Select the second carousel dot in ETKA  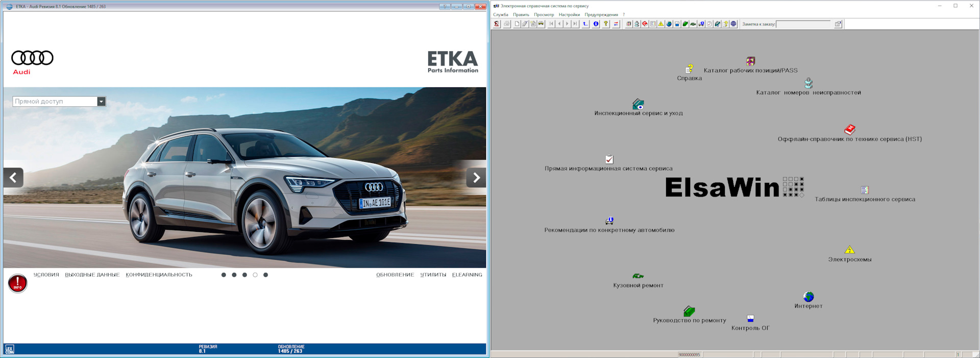point(234,275)
